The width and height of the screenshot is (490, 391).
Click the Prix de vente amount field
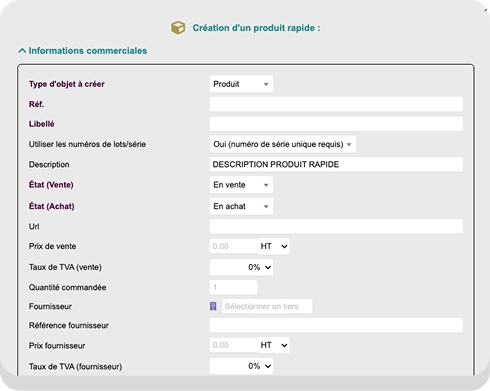(233, 246)
